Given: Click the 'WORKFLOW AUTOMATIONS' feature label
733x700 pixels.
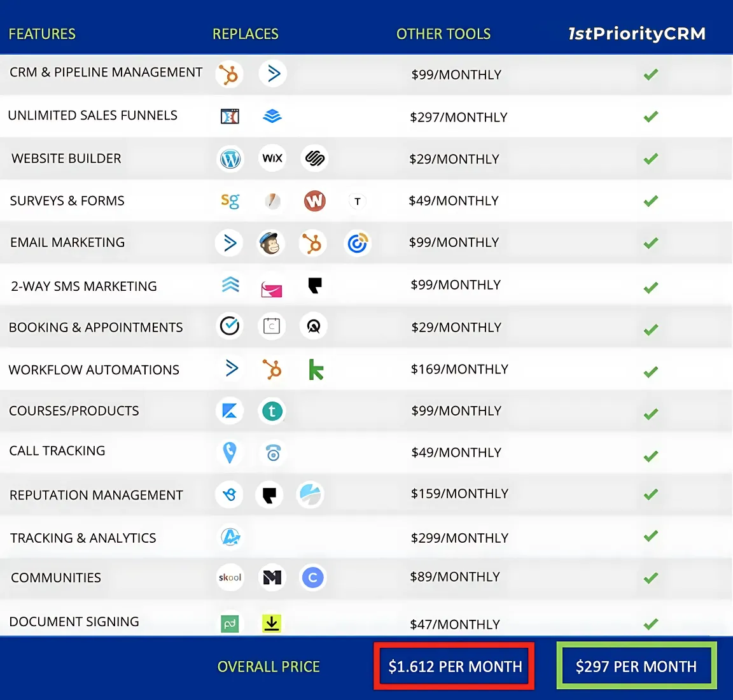Looking at the screenshot, I should pos(94,370).
